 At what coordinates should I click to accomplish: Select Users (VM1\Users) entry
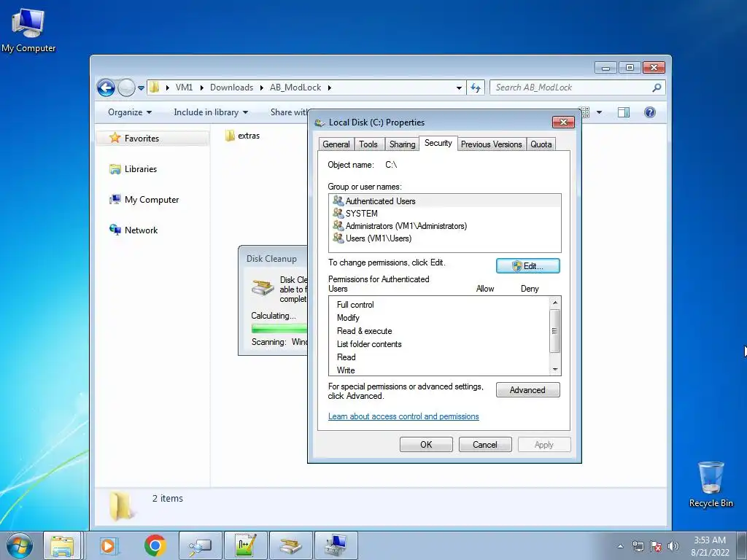coord(444,238)
